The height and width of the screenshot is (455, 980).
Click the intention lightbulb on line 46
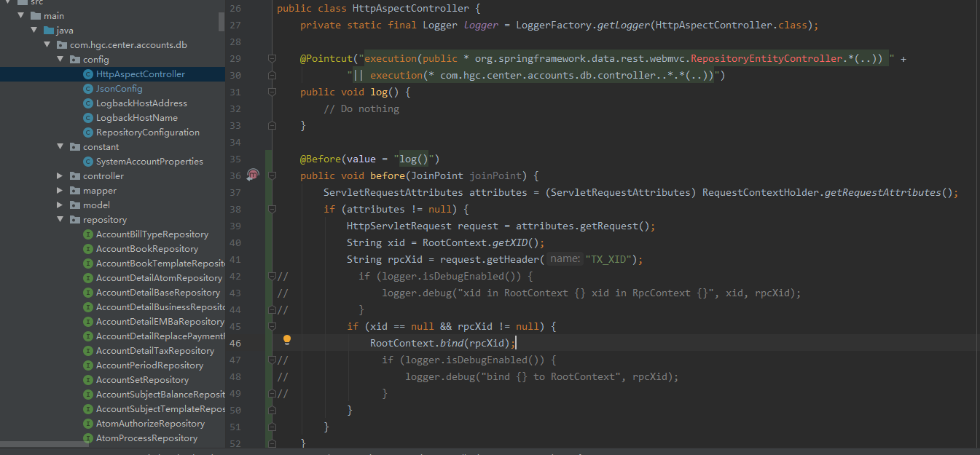coord(287,340)
